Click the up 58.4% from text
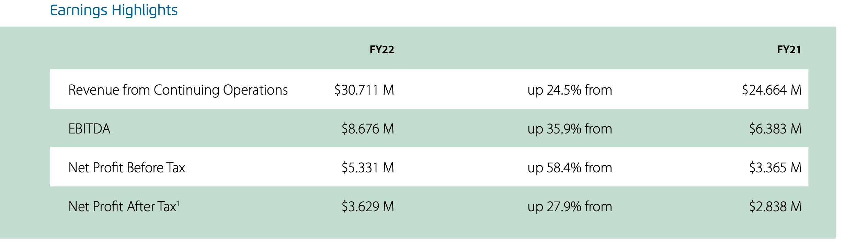Screen dimensions: 868x247 pos(570,168)
